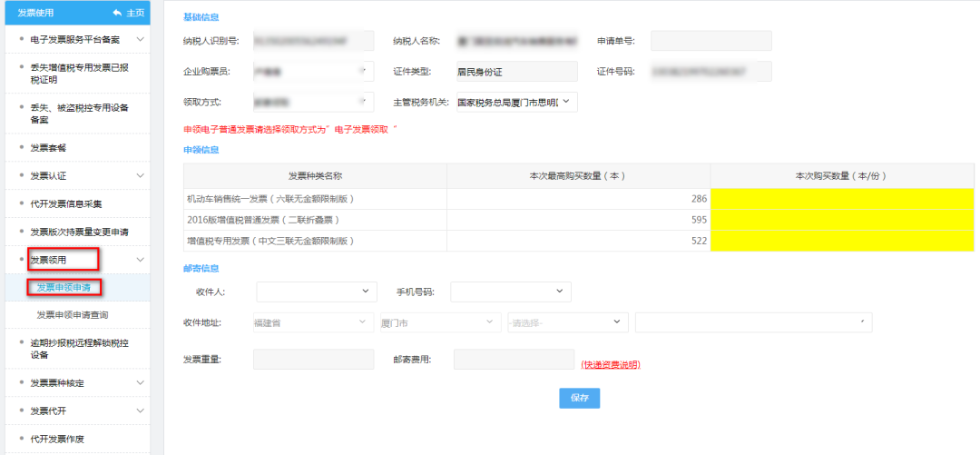Click 本次购买数量(本/份) column header
Viewport: 980px width, 455px height.
842,176
